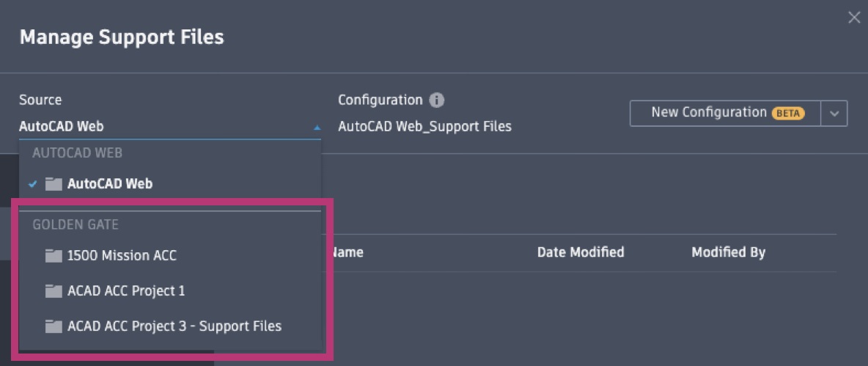Select the 1500 Mission ACC project
The width and height of the screenshot is (868, 366).
tap(122, 256)
